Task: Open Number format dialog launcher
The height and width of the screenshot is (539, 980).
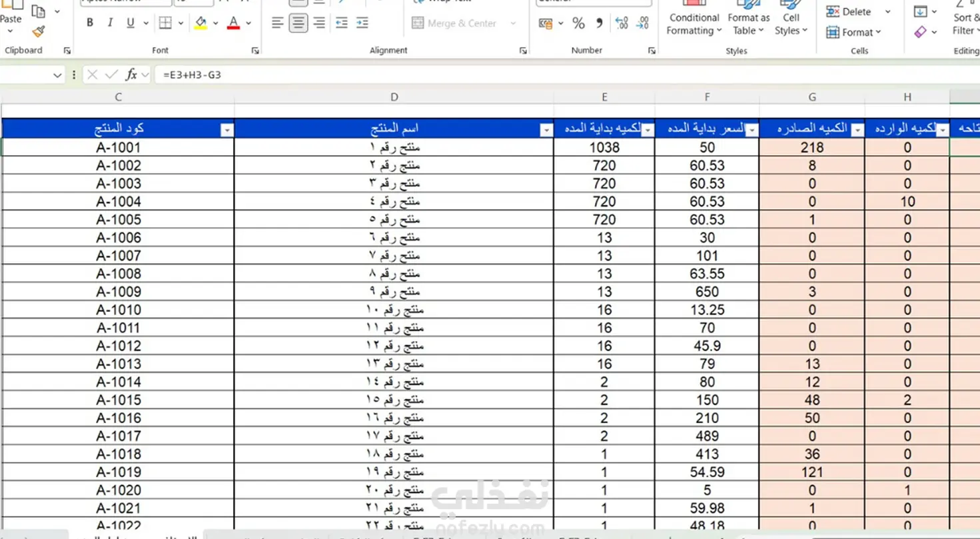Action: click(x=652, y=51)
